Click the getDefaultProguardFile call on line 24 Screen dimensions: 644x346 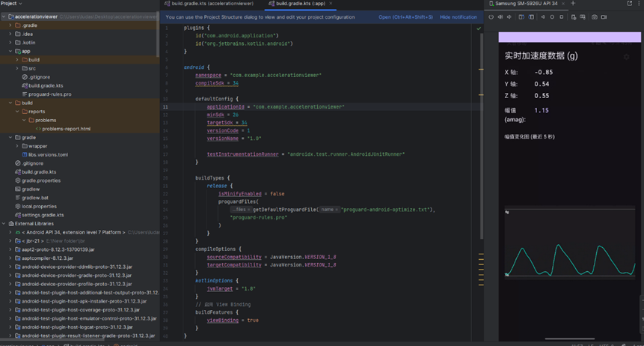(285, 210)
